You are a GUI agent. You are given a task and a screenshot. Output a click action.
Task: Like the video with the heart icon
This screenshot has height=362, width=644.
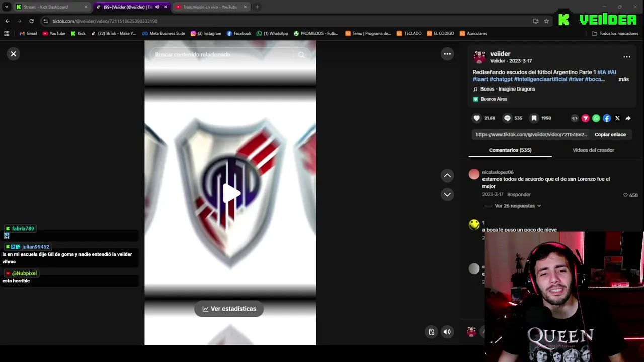pos(477,118)
